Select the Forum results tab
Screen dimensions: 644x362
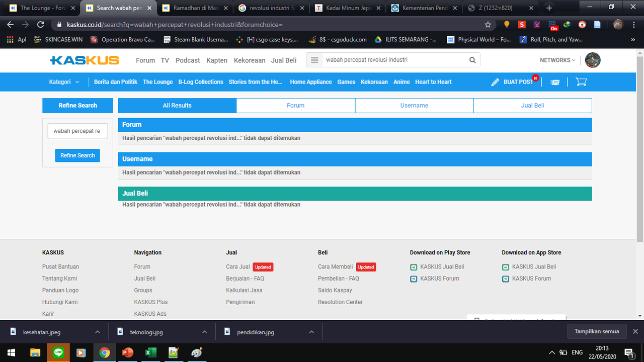tap(296, 106)
